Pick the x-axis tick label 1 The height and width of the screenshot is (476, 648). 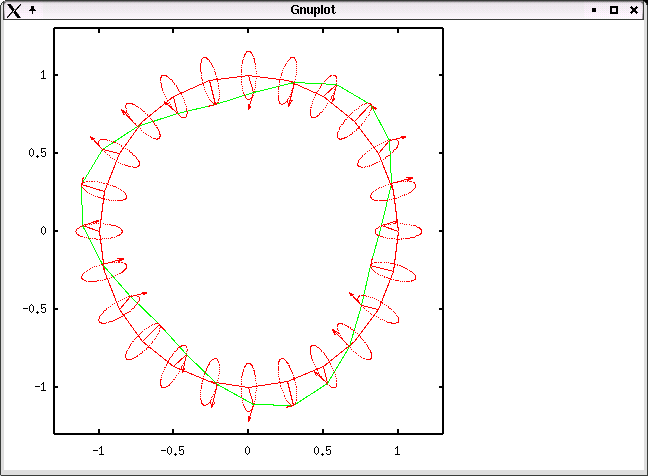coord(398,451)
